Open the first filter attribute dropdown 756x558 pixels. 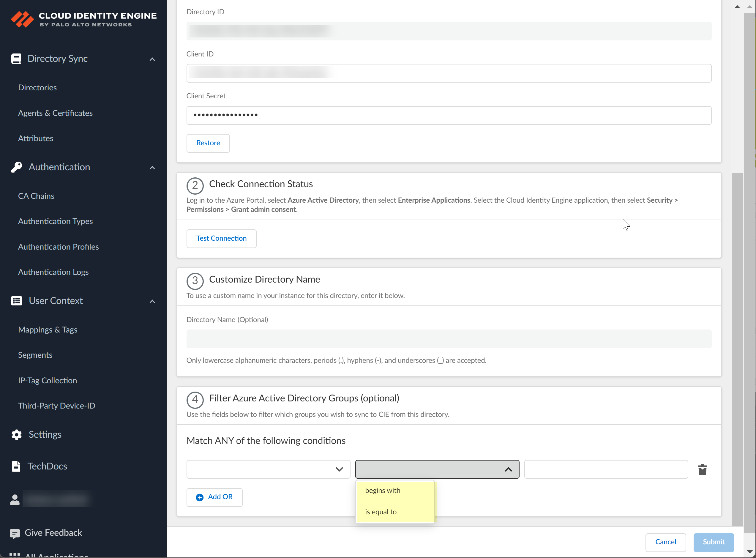pyautogui.click(x=268, y=469)
